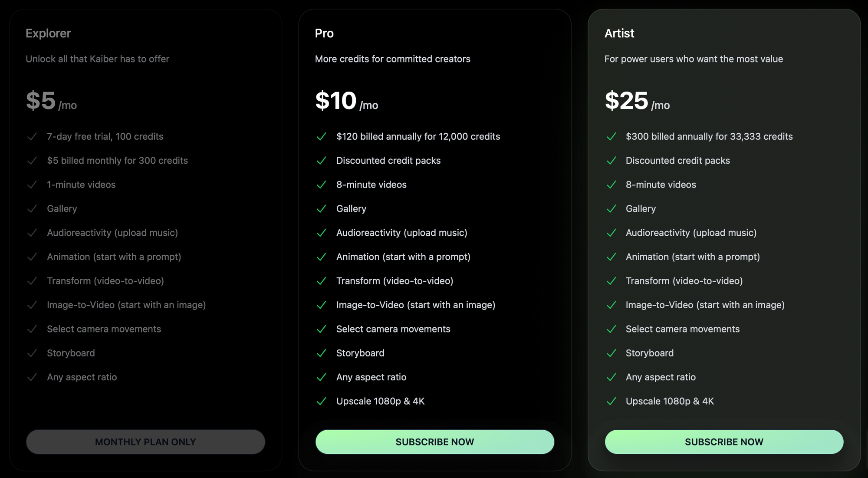Select the Pro plan heading
The image size is (868, 478).
(x=324, y=33)
